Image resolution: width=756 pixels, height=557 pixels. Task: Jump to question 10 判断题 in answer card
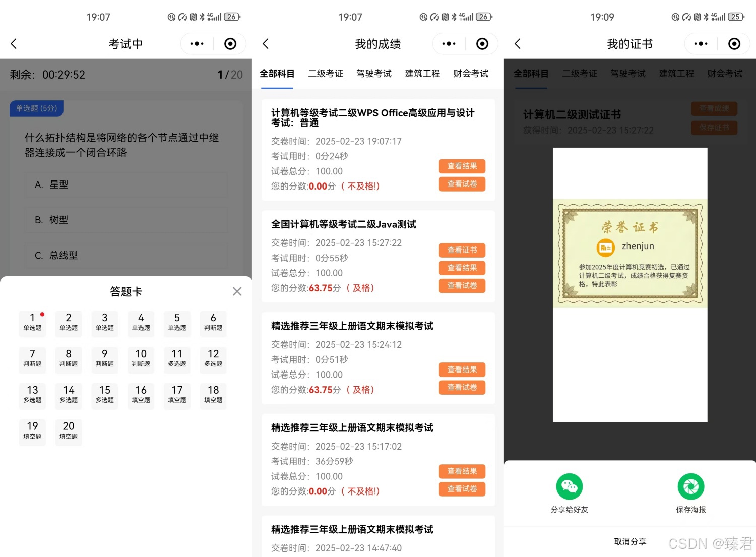(x=141, y=360)
